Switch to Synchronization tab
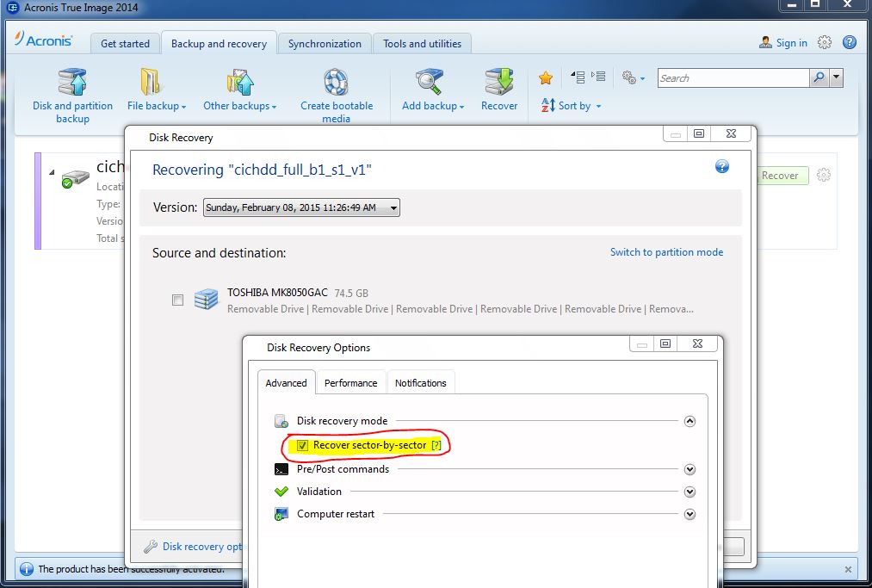872x588 pixels. 325,43
